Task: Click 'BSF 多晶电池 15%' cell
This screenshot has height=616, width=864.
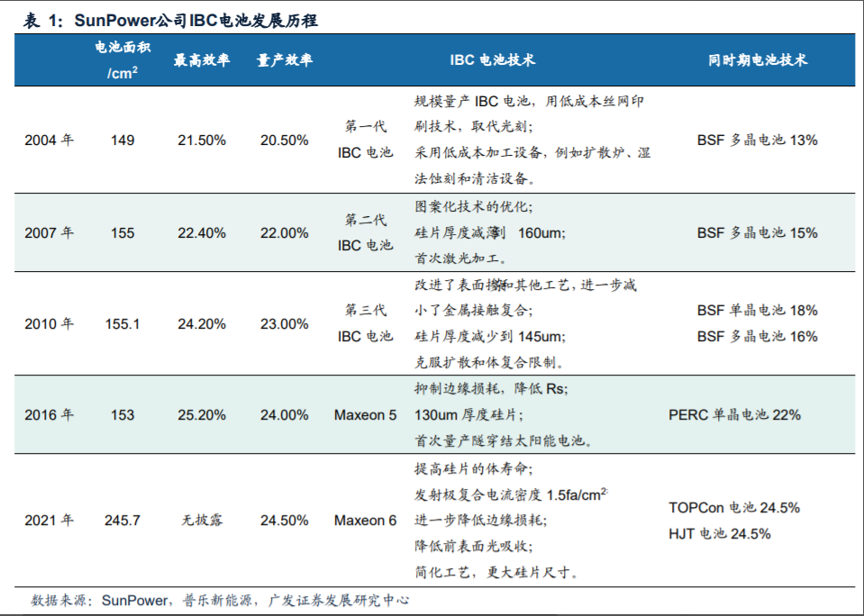Action: (757, 232)
